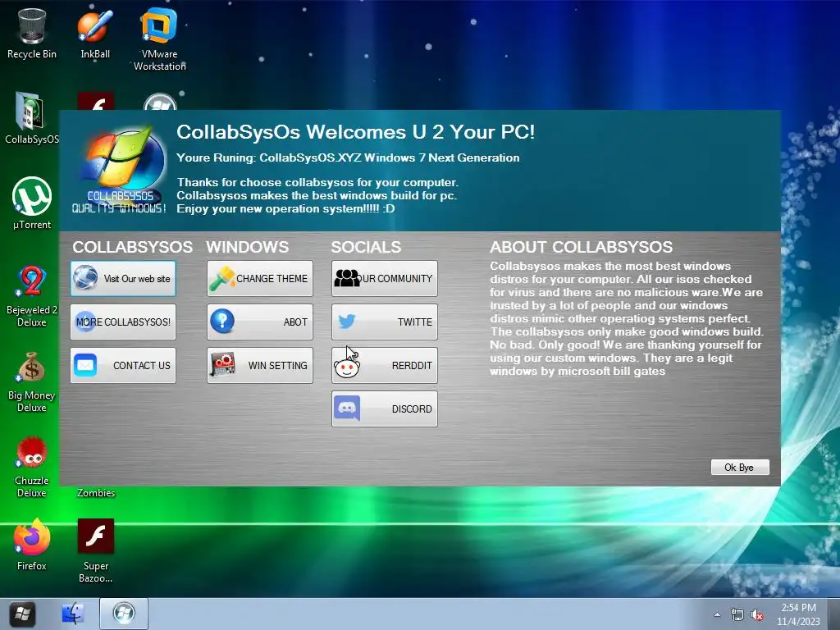The height and width of the screenshot is (630, 840).
Task: Click the partially hidden Flash icon behind the window
Action: (x=95, y=101)
